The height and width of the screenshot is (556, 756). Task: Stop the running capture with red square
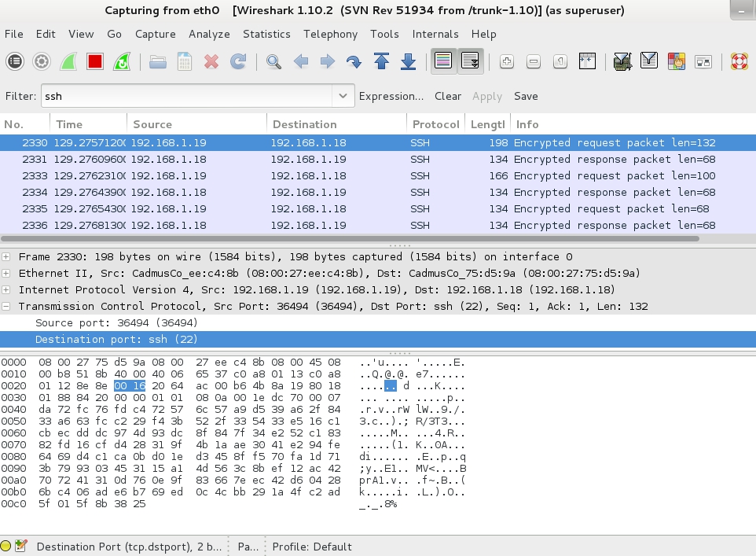95,61
